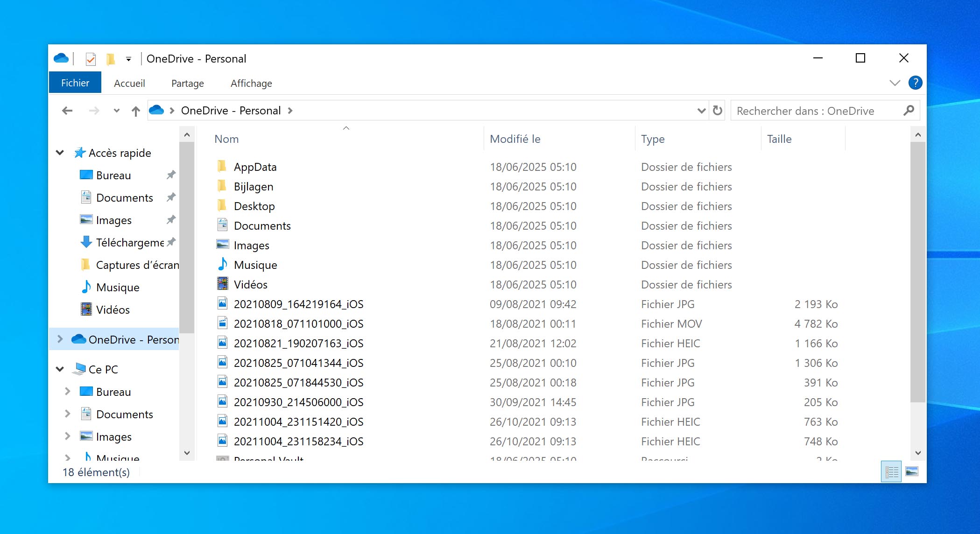Select file 20210930_214506000_iOS

click(298, 402)
